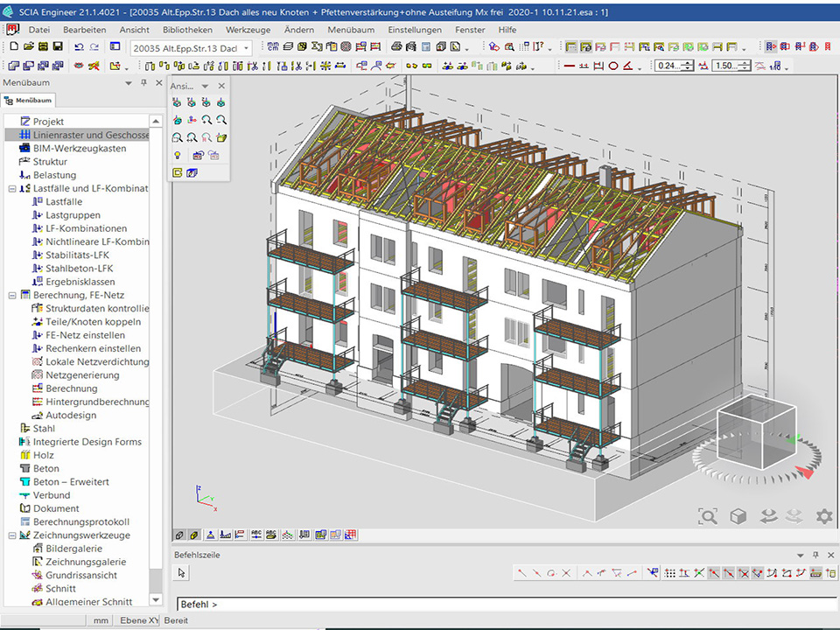
Task: Open the Werkzeuge menu
Action: point(248,30)
